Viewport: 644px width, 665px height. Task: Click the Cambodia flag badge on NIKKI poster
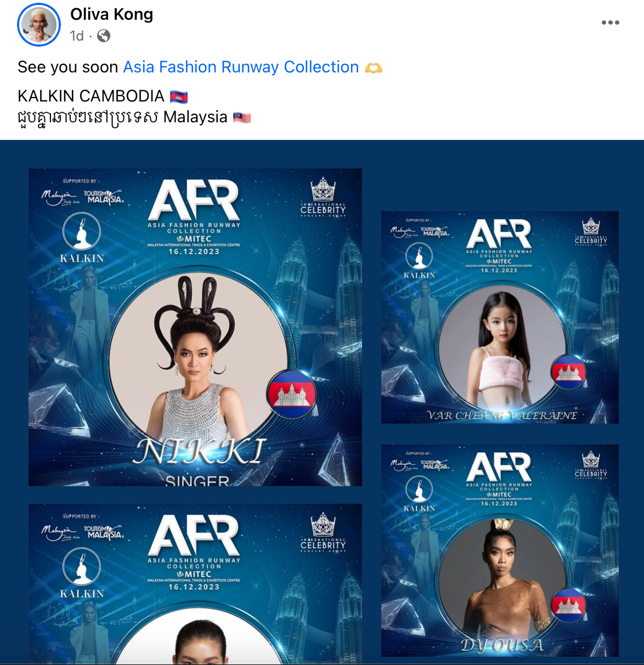tap(291, 395)
